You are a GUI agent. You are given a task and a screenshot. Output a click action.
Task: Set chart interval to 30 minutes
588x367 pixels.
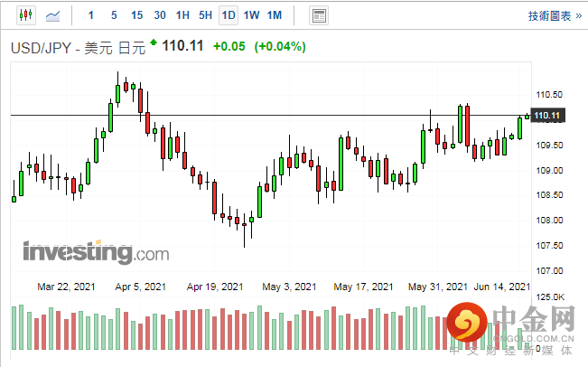[160, 15]
